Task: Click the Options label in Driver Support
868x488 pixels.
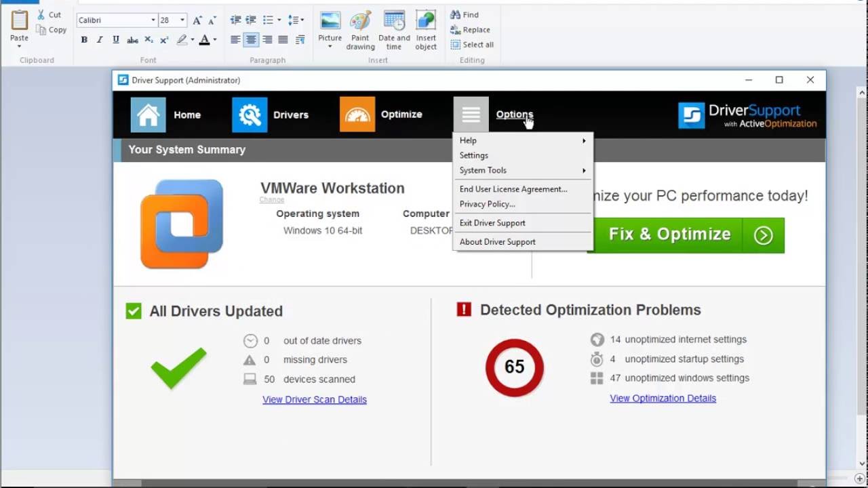Action: click(x=515, y=115)
